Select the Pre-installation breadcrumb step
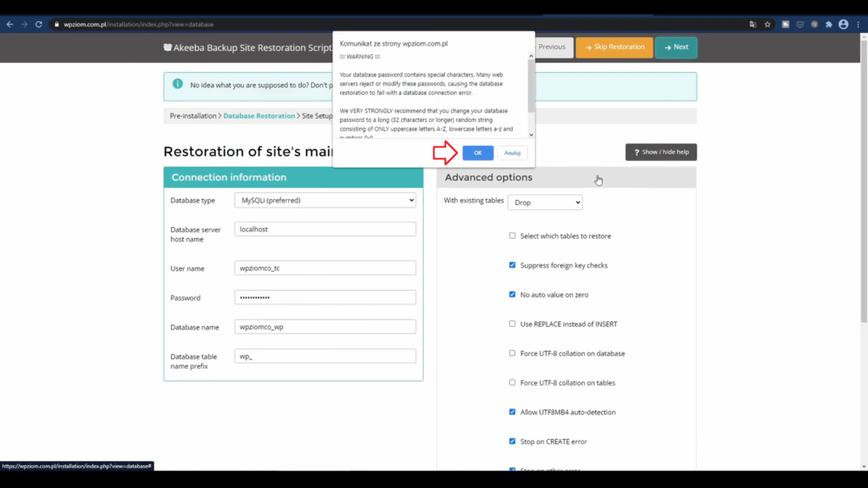This screenshot has width=868, height=488. [192, 115]
